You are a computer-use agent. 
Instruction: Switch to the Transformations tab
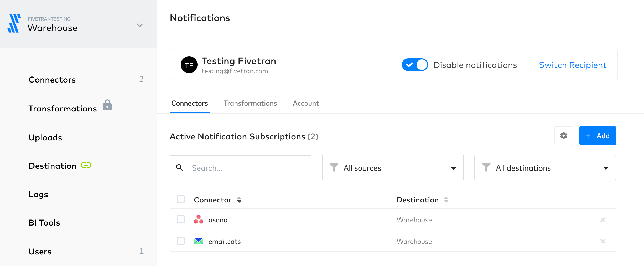[250, 103]
